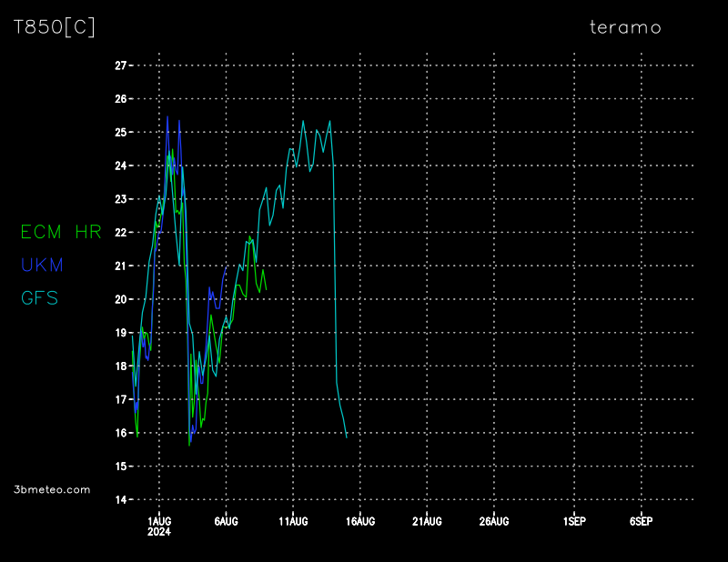
Task: Click the T850[C] chart title
Action: tap(54, 27)
